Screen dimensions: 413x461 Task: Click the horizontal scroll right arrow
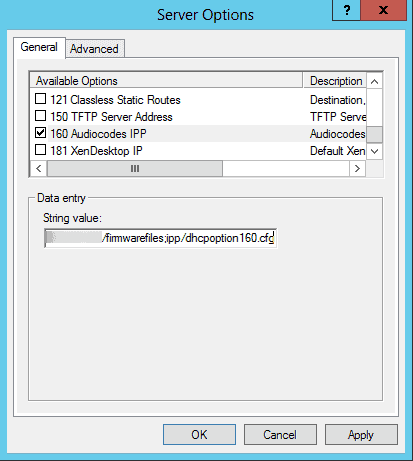click(x=357, y=168)
